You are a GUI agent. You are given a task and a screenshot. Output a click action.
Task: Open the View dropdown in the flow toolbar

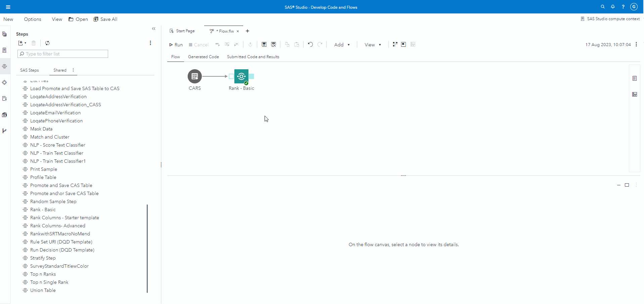click(x=372, y=44)
